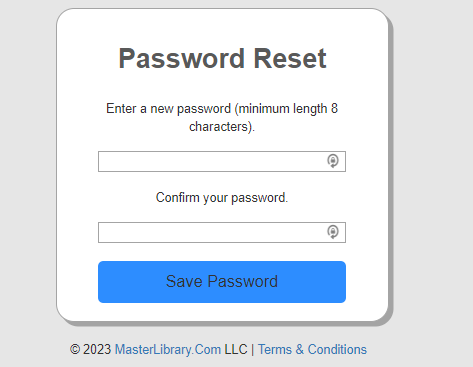Click the © 2023 copyright text

90,349
